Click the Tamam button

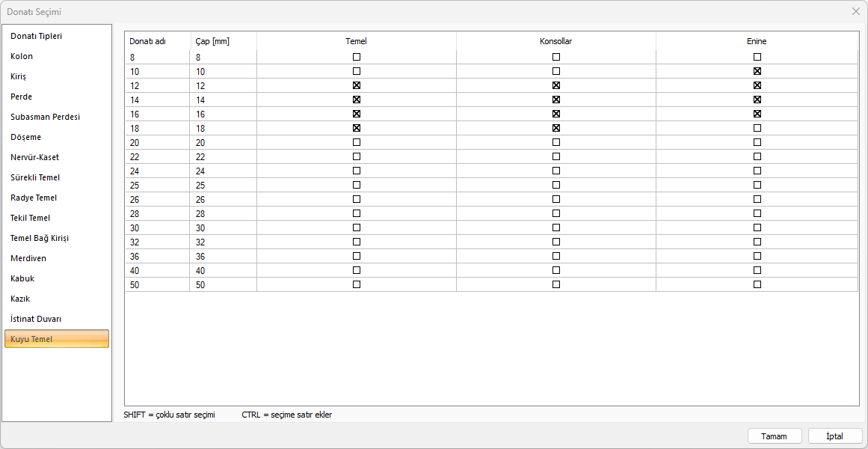pyautogui.click(x=775, y=436)
